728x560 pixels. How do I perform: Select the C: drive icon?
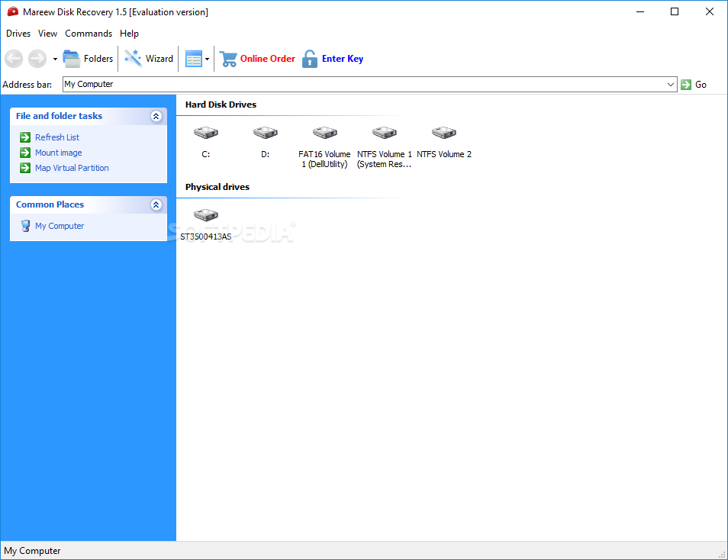click(206, 133)
